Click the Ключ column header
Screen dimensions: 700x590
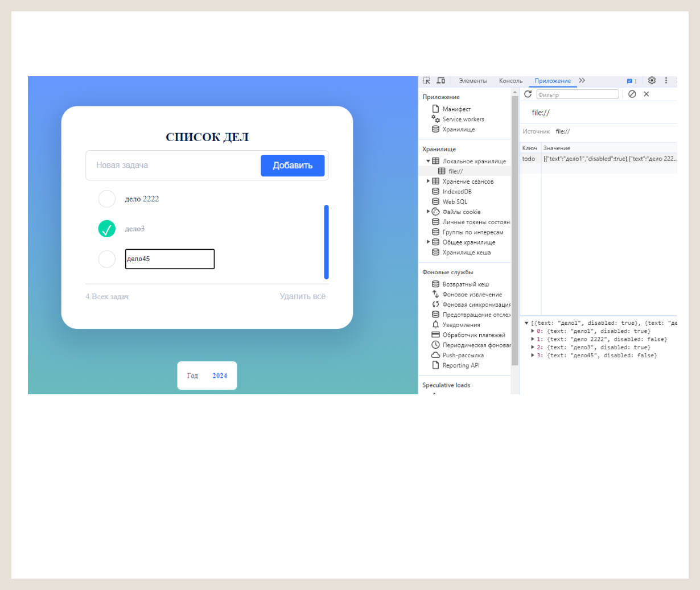(530, 148)
